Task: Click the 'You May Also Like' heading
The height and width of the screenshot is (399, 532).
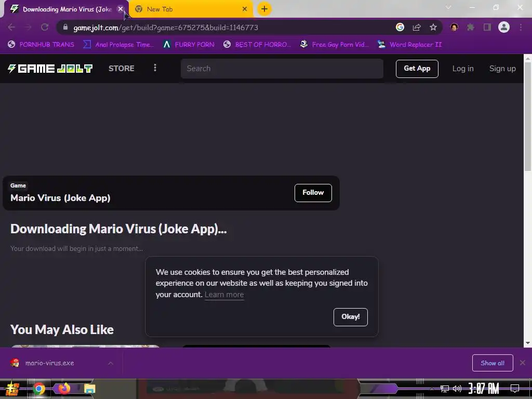Action: pos(62,330)
